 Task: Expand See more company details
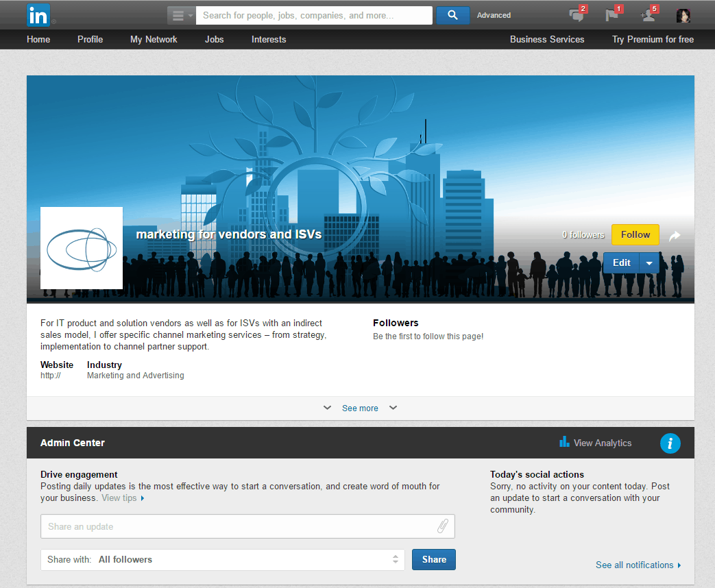360,408
